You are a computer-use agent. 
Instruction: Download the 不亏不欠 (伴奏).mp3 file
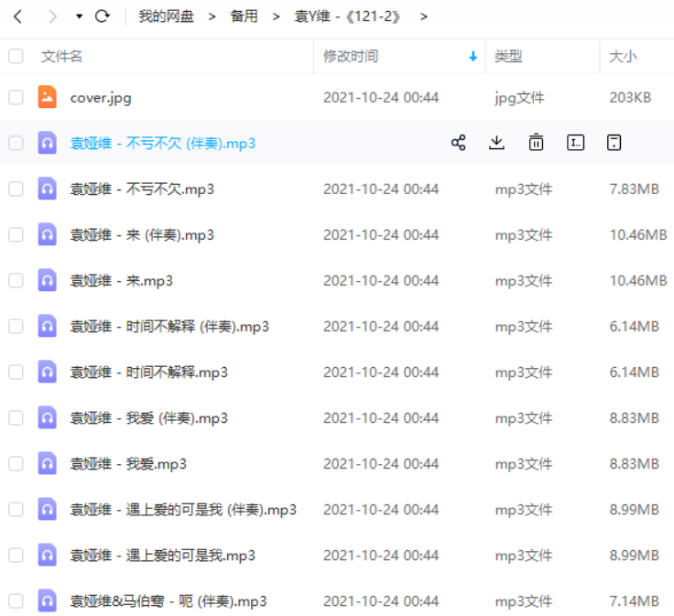496,143
